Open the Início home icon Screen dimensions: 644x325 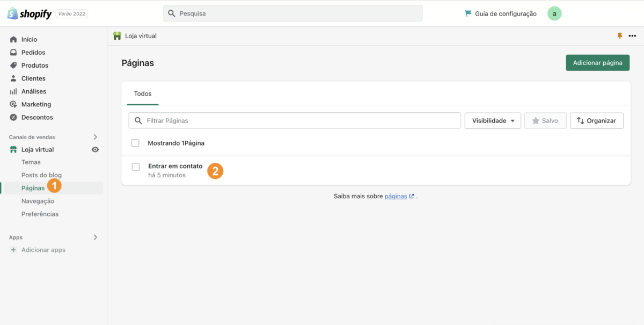(x=13, y=40)
